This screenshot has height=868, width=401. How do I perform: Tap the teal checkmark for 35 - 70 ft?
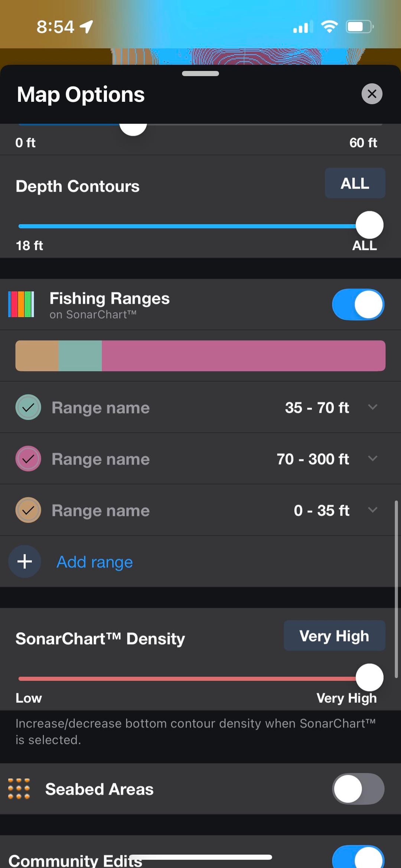[x=28, y=407]
